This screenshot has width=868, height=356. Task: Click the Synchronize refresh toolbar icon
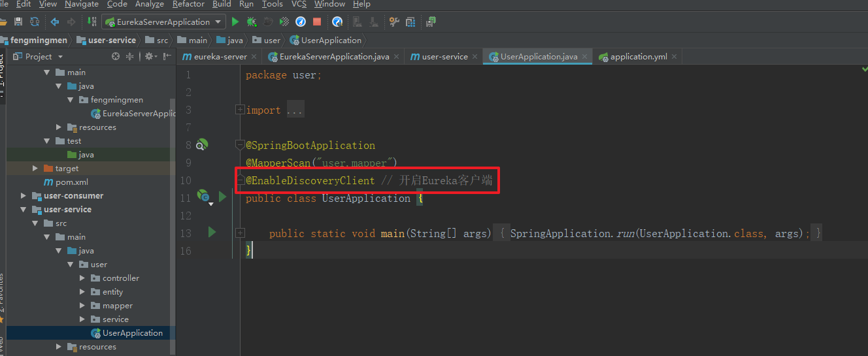point(35,22)
